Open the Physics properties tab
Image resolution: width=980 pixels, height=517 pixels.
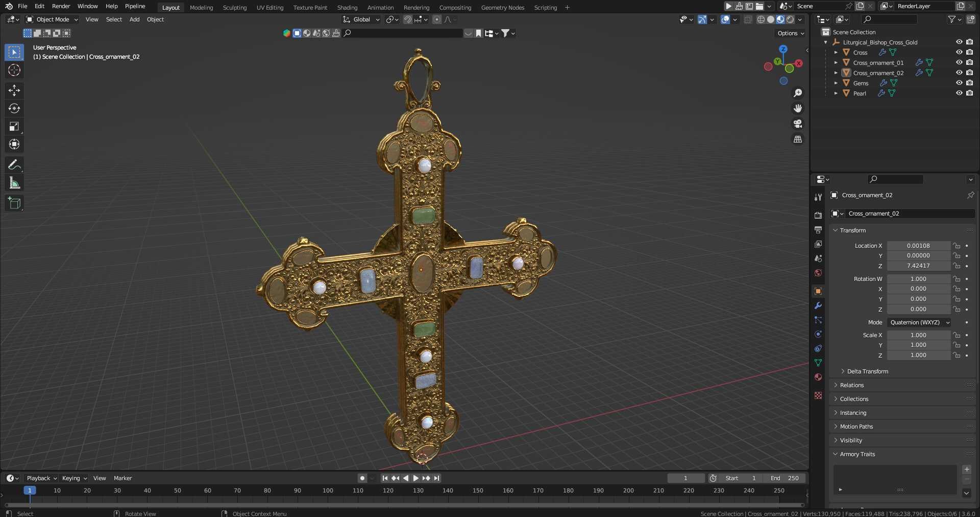(x=818, y=334)
